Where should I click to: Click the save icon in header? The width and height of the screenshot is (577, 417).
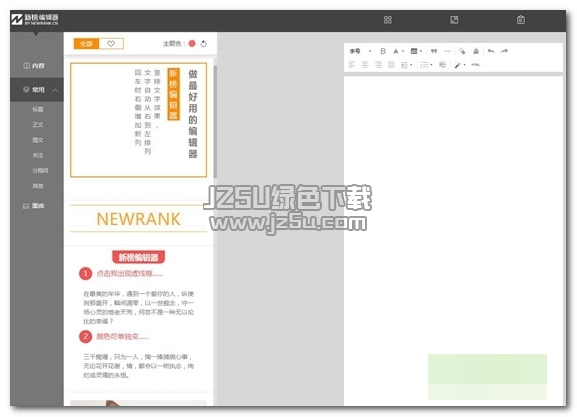pyautogui.click(x=454, y=20)
